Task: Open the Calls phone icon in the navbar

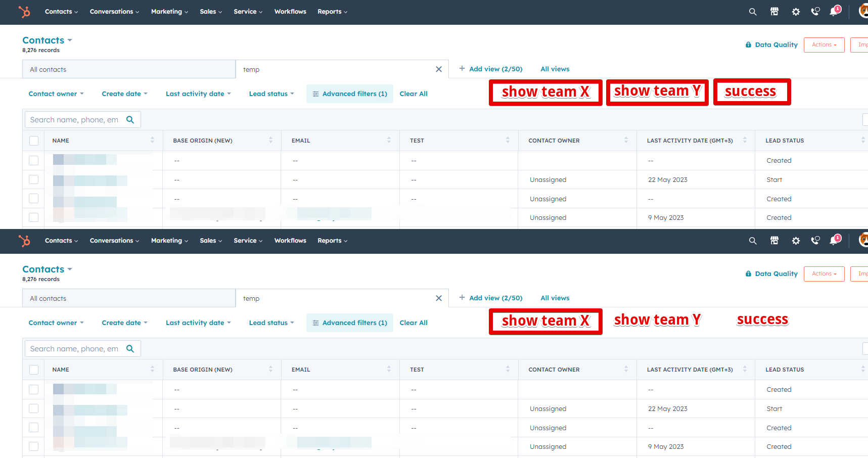Action: tap(815, 11)
